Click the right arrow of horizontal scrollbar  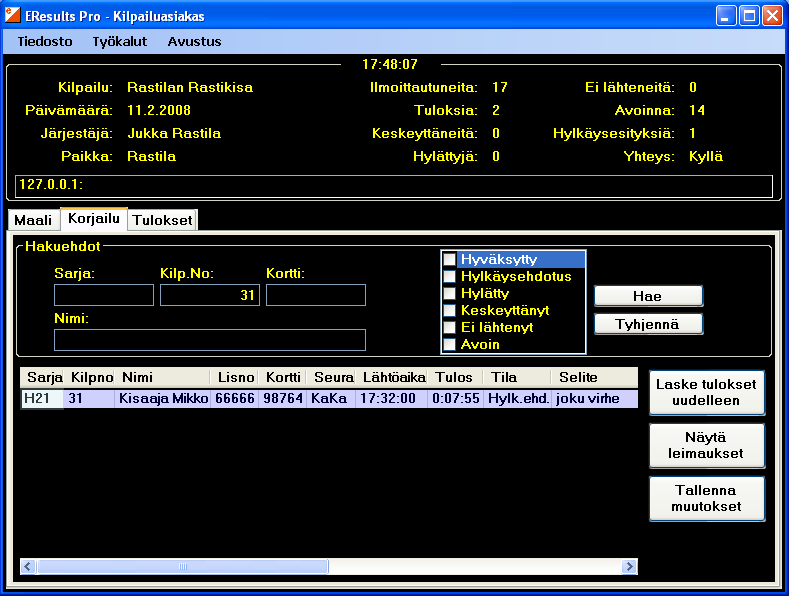(629, 566)
